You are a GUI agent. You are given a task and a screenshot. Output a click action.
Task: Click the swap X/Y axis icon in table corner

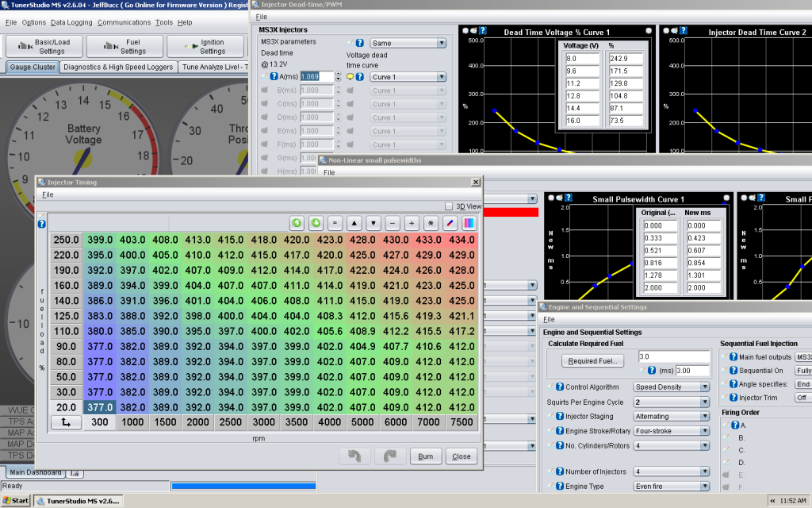pos(66,423)
